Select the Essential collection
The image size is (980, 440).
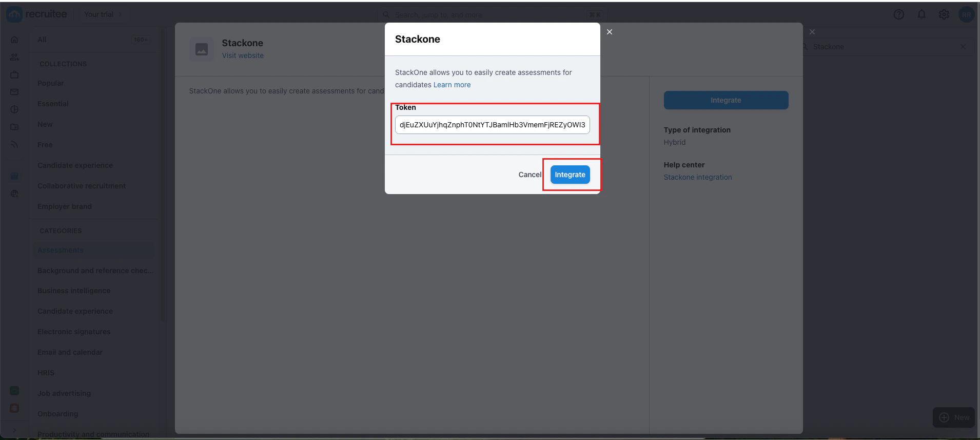click(53, 104)
